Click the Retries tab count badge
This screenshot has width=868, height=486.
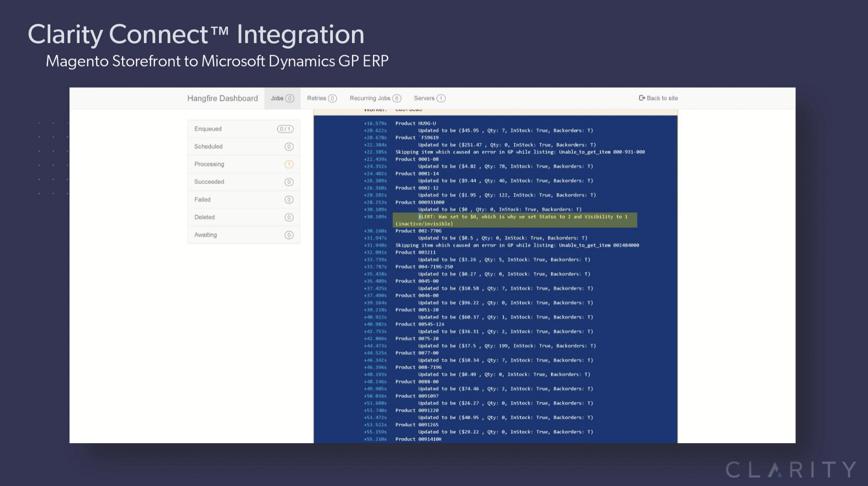[x=332, y=98]
